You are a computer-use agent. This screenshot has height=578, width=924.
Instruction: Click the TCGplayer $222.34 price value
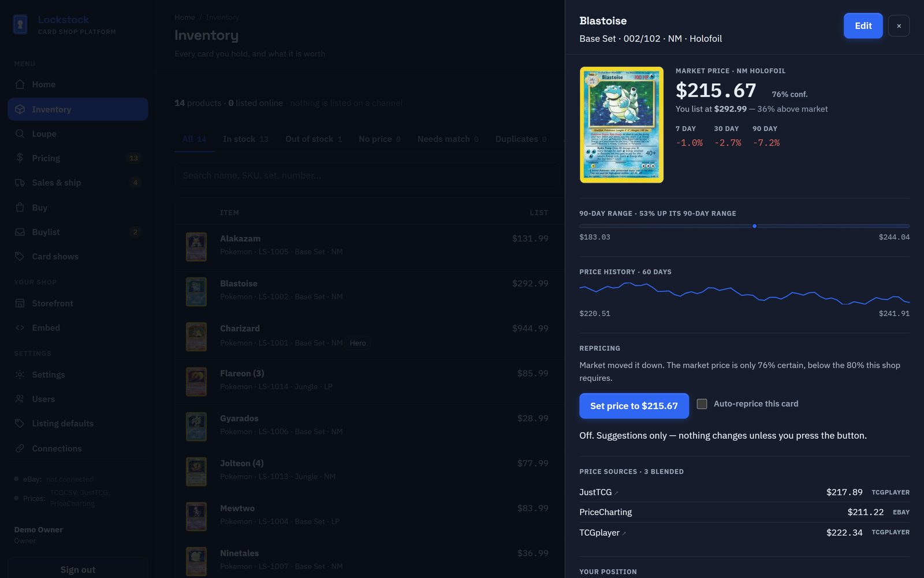coord(844,533)
